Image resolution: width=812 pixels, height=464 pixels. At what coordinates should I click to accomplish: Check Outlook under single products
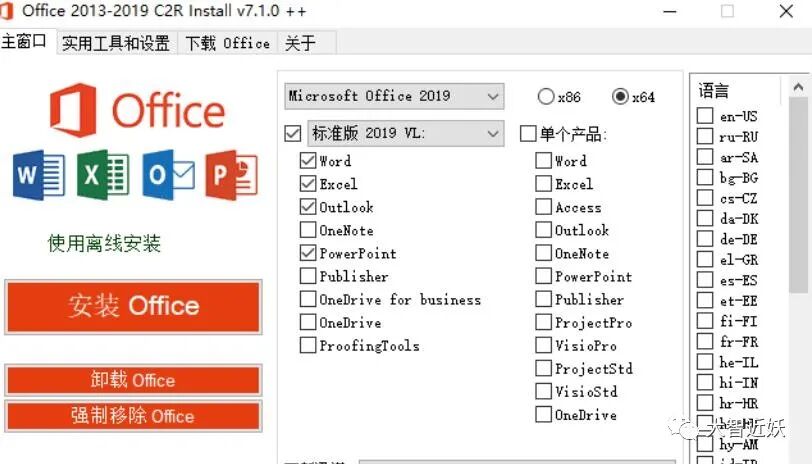pyautogui.click(x=543, y=230)
